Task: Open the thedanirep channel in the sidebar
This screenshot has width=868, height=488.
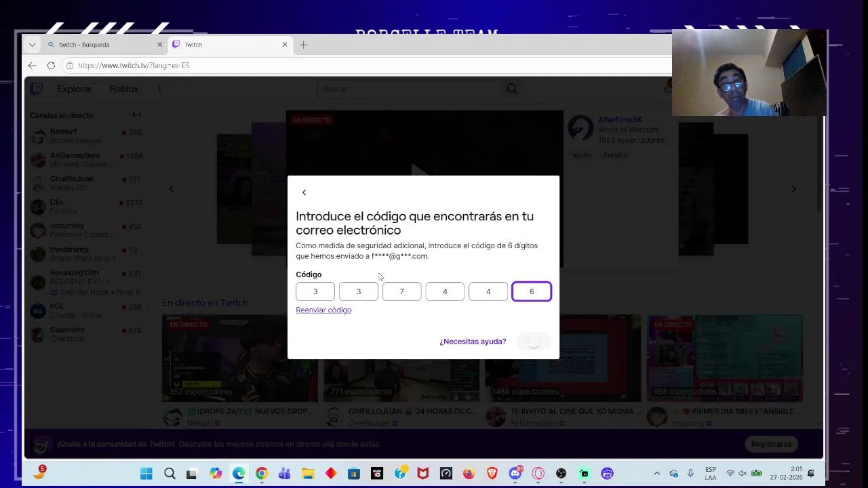Action: [87, 253]
